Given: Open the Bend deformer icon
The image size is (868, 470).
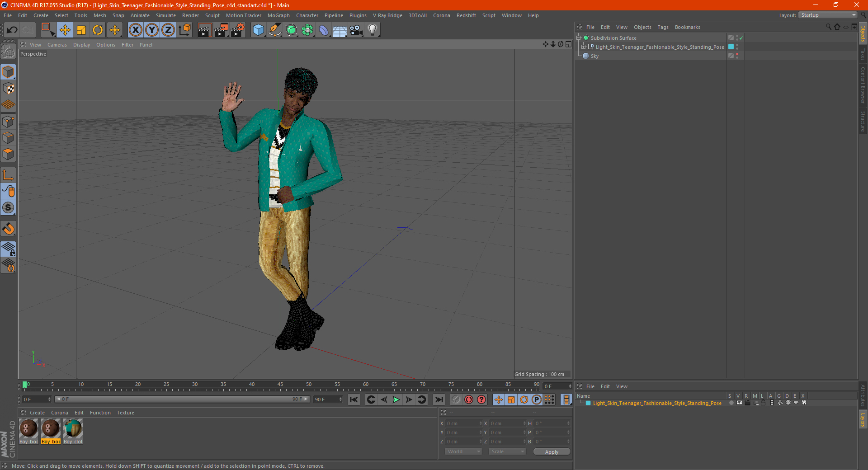Looking at the screenshot, I should [x=324, y=30].
